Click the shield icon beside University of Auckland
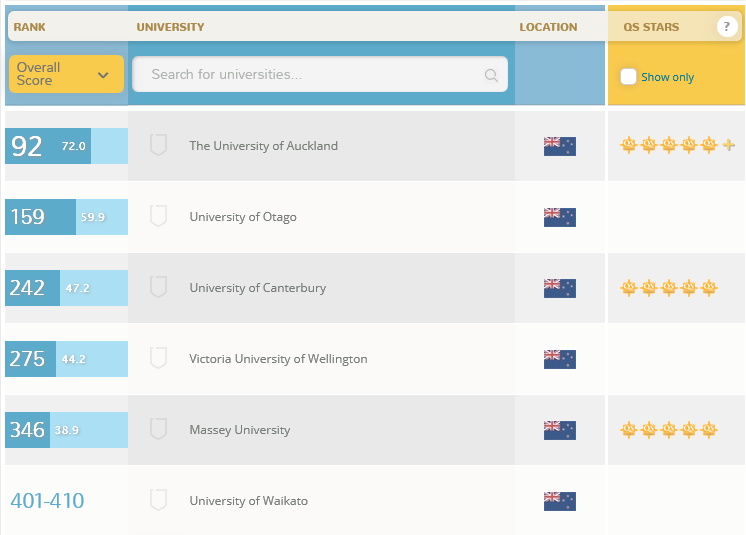 pos(158,145)
